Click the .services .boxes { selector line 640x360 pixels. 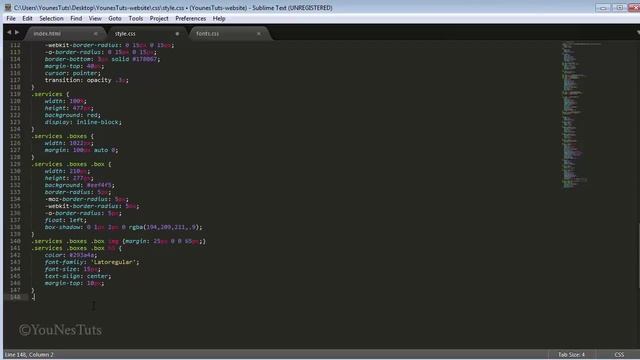point(63,136)
